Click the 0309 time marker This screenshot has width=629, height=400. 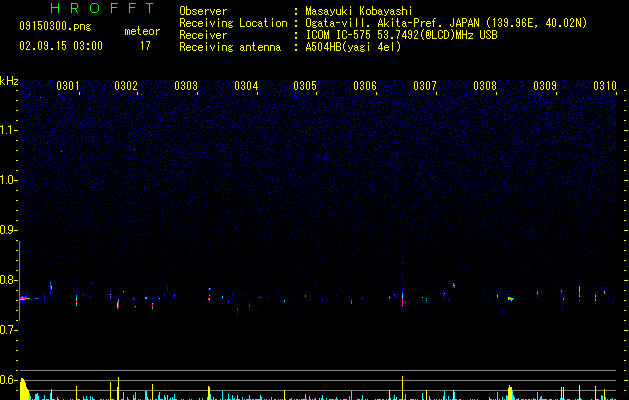pyautogui.click(x=545, y=86)
